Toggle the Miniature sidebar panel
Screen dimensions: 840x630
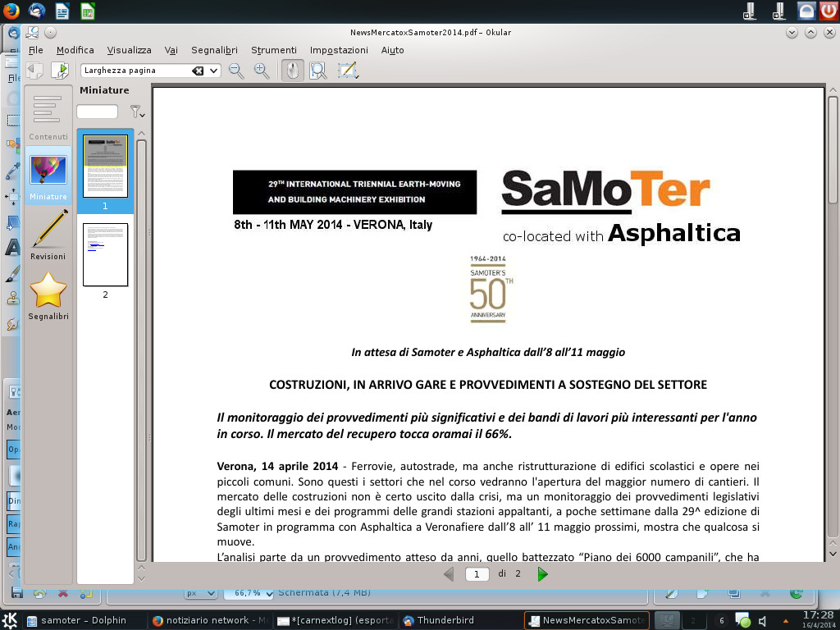[48, 176]
